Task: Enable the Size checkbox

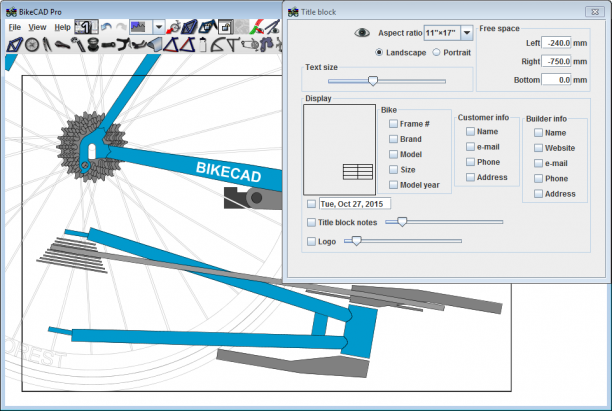Action: pyautogui.click(x=393, y=169)
